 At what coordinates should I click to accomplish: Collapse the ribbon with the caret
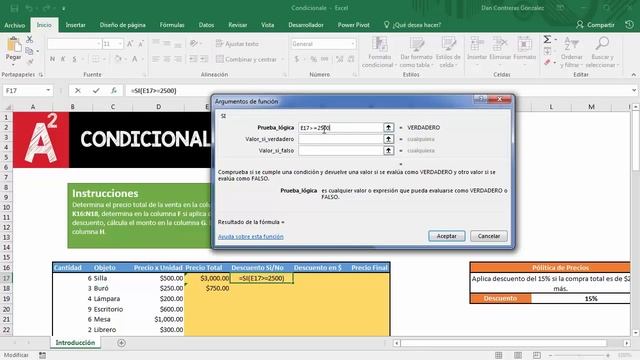pos(633,75)
